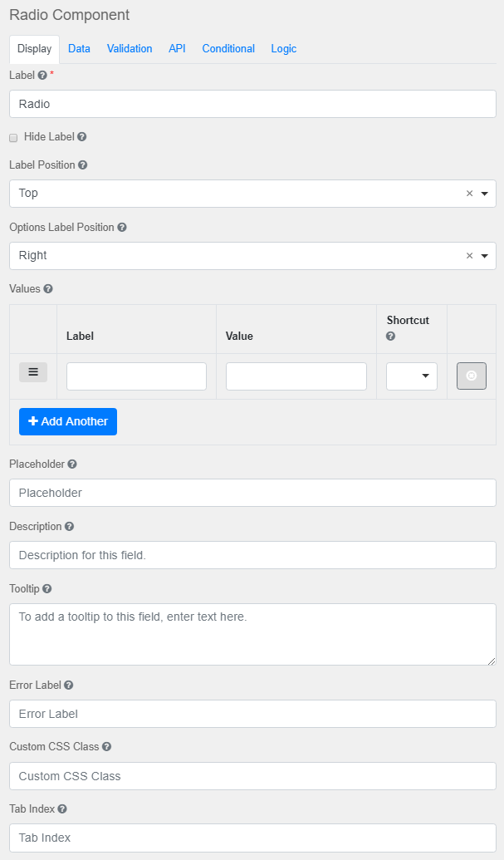This screenshot has height=860, width=504.
Task: Click the Shortcut column help icon
Action: coord(391,337)
